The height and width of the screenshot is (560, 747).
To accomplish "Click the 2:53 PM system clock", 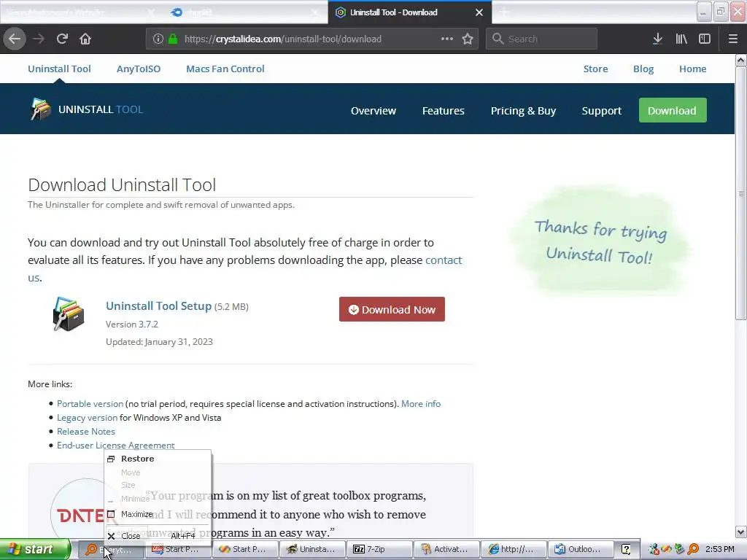I will pos(719,549).
